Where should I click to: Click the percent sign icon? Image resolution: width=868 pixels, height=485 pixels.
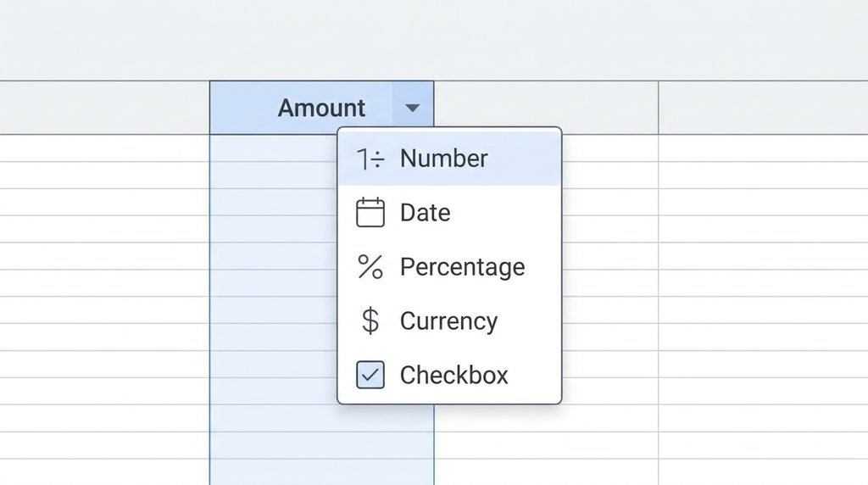coord(370,267)
